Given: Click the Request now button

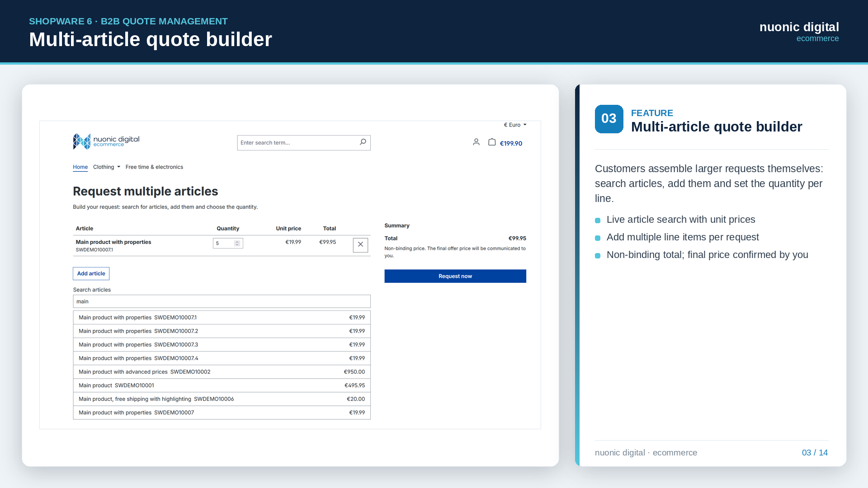Looking at the screenshot, I should coord(455,276).
